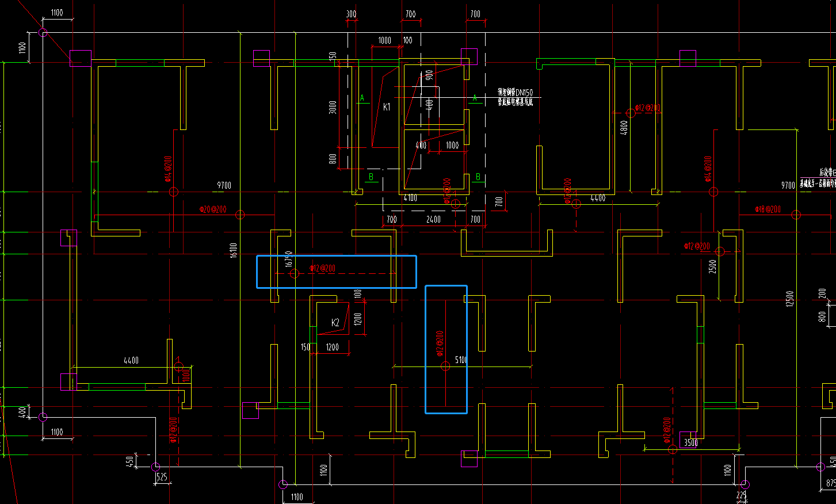Viewport: 836px width, 504px height.
Task: Select the Φ12@200 label left of 4800
Action: coord(648,108)
